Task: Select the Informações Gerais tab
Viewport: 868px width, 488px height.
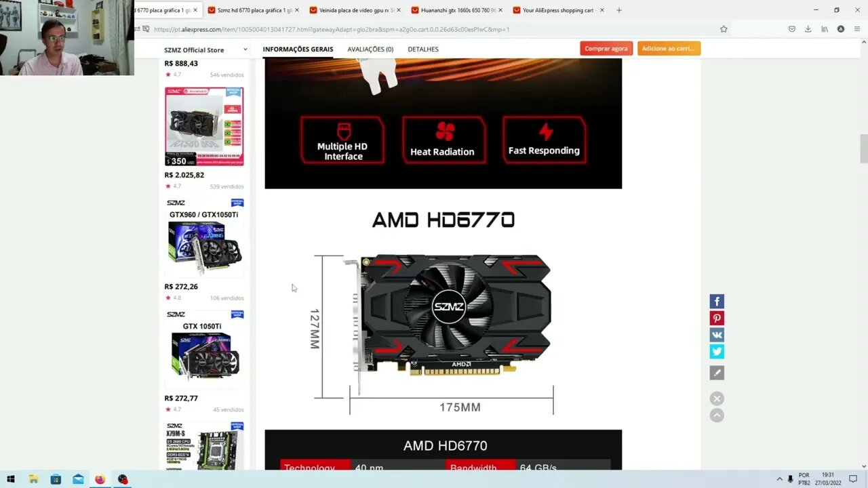Action: (298, 49)
